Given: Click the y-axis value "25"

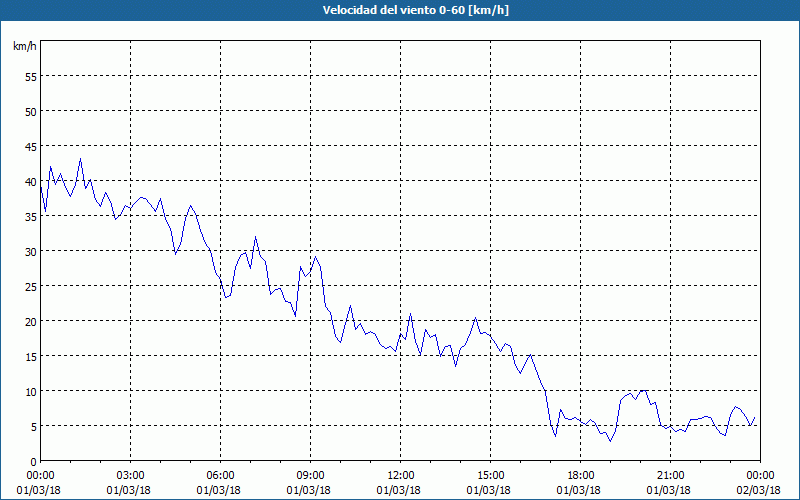Looking at the screenshot, I should (31, 286).
